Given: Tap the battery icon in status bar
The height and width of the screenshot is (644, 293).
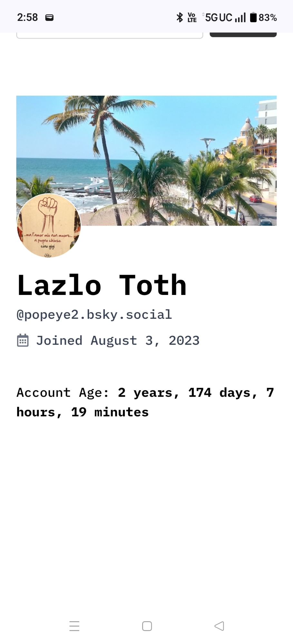Looking at the screenshot, I should click(253, 17).
